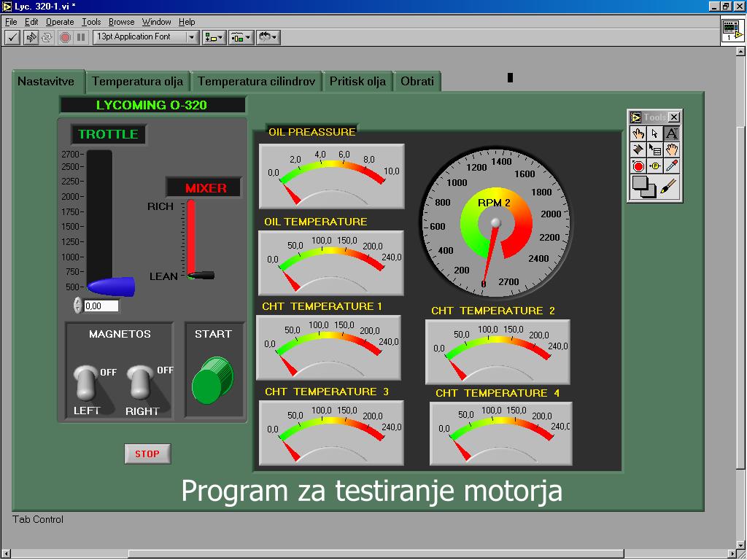Image resolution: width=747 pixels, height=560 pixels.
Task: Select the Set Color paintbrush tool
Action: tap(669, 186)
